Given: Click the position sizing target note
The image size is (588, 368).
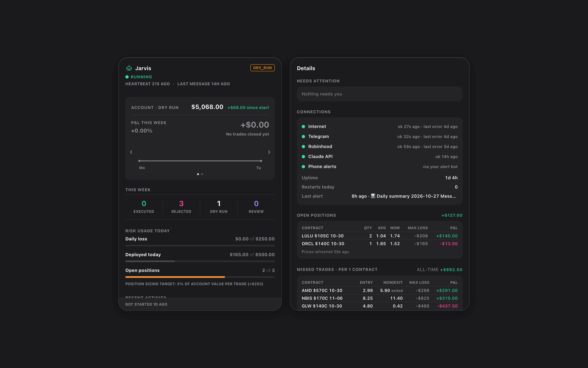Looking at the screenshot, I should [x=194, y=284].
